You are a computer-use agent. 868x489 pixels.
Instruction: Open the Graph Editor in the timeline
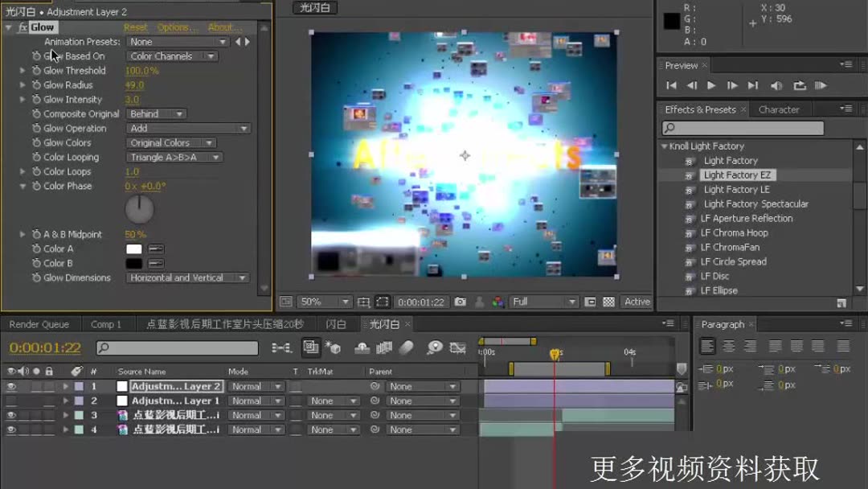click(458, 347)
